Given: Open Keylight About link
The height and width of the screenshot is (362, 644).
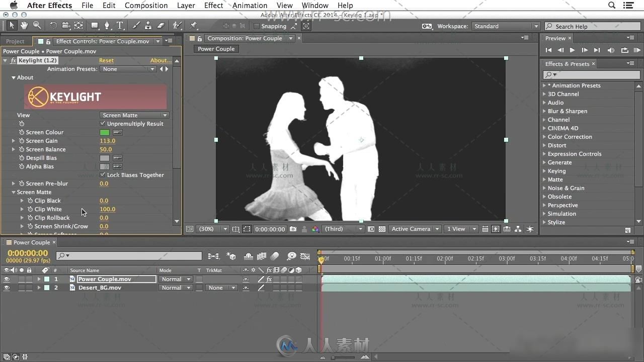Looking at the screenshot, I should tap(160, 60).
